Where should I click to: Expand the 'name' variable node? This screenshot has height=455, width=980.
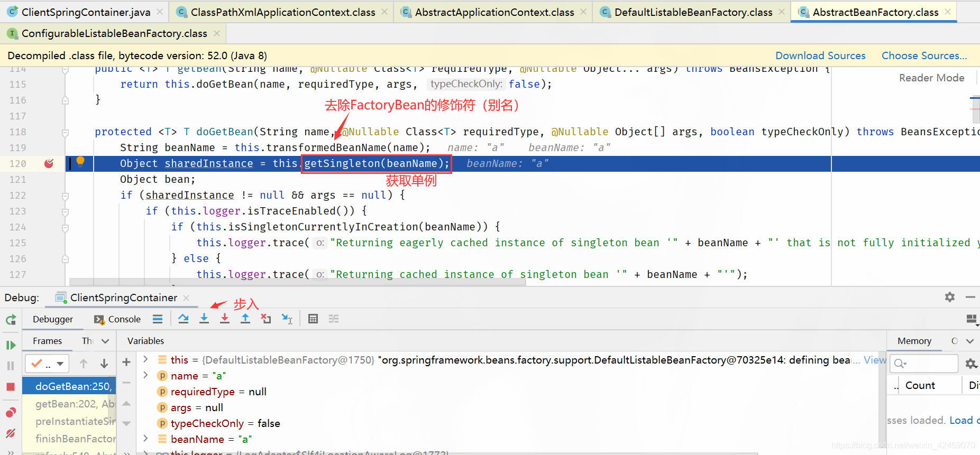pyautogui.click(x=146, y=375)
